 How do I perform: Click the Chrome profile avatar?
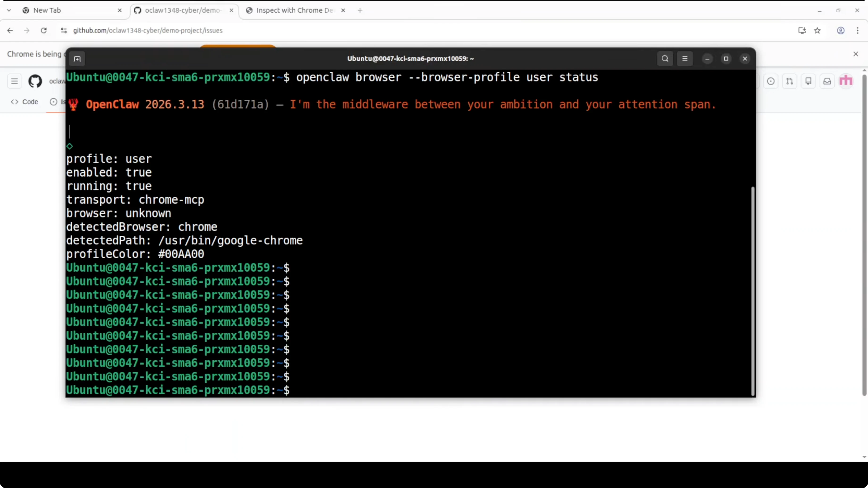(841, 30)
